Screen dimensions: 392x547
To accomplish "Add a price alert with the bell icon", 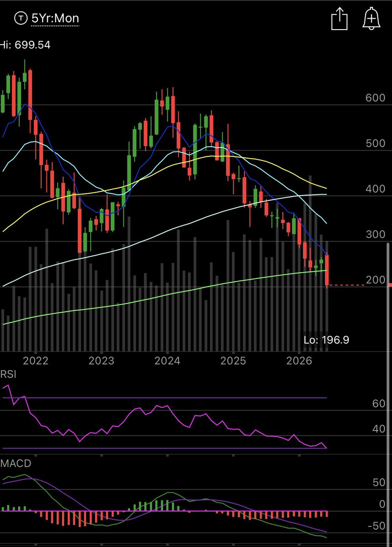I will [x=372, y=19].
